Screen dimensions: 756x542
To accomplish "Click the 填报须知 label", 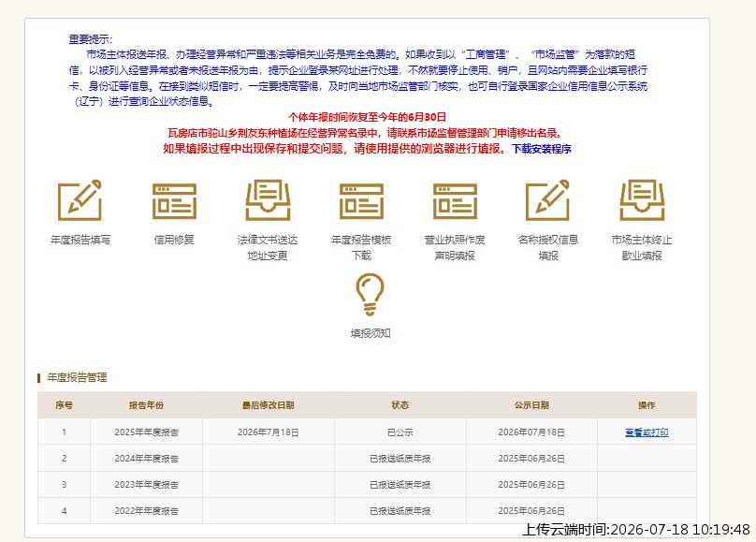I will coord(370,333).
